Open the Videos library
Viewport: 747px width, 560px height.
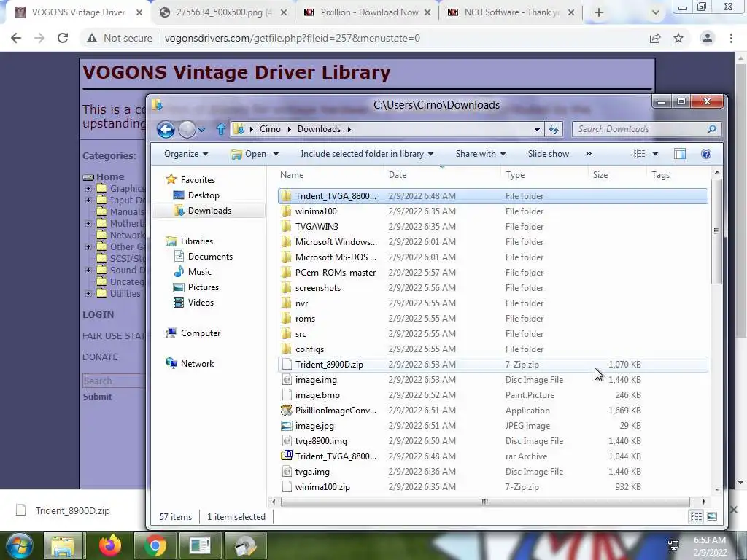tap(201, 303)
